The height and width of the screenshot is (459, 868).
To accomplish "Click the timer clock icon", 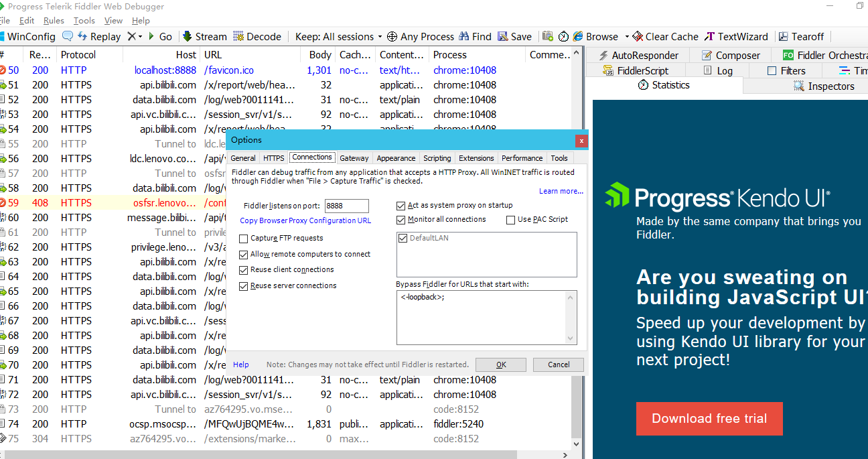I will coord(563,36).
